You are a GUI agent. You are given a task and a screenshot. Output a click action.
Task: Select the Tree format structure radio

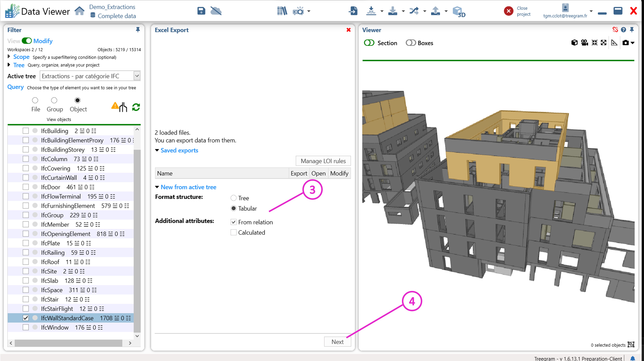[x=233, y=198]
